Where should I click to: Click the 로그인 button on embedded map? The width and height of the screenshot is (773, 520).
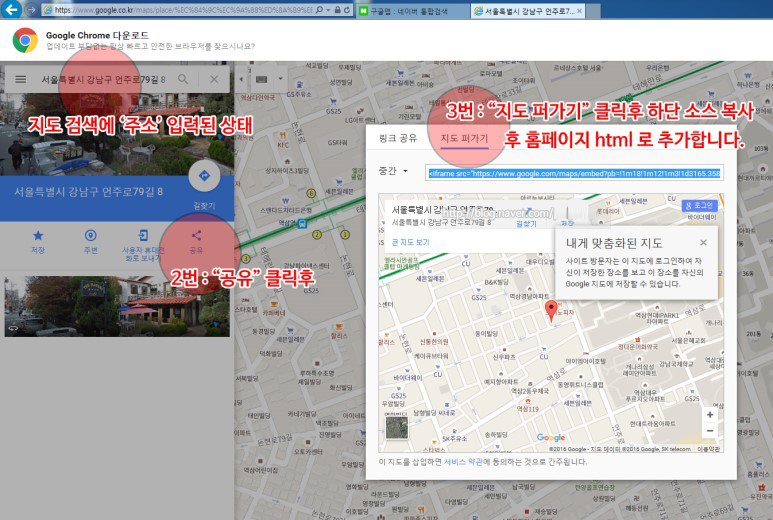point(699,205)
